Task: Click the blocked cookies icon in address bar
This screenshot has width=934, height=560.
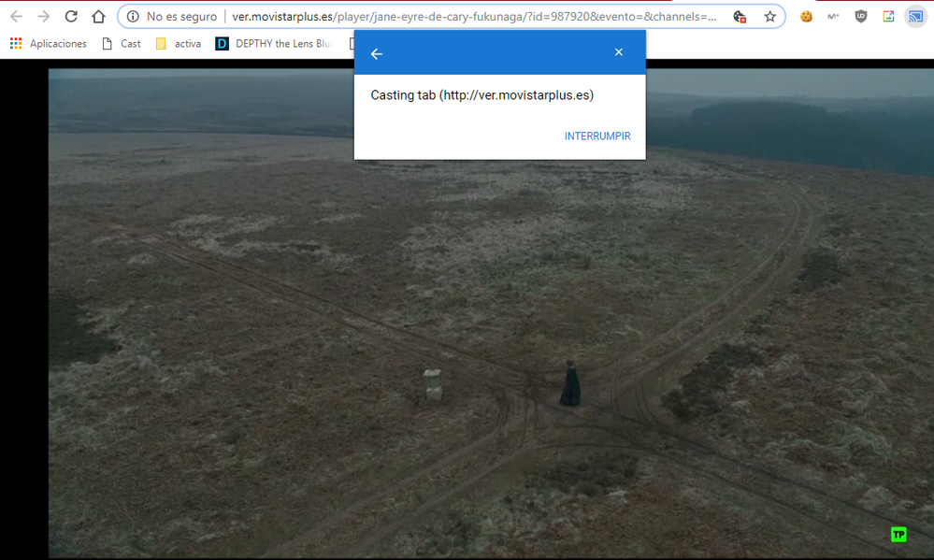Action: tap(740, 16)
